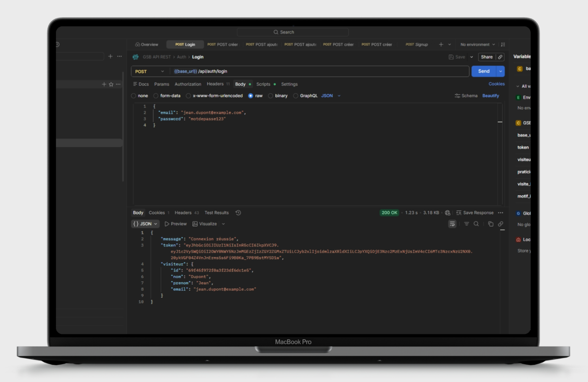The width and height of the screenshot is (588, 382).
Task: Star the collection in sidebar
Action: pos(111,84)
